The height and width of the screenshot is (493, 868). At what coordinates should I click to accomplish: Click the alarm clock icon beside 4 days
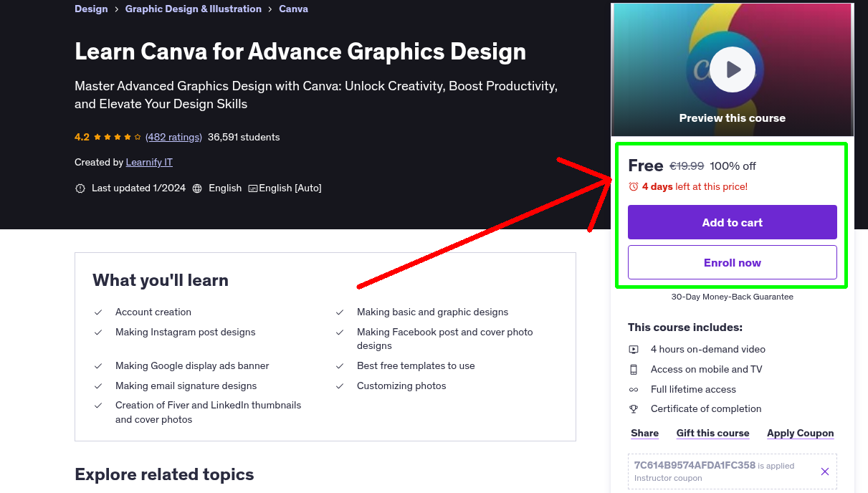click(634, 186)
